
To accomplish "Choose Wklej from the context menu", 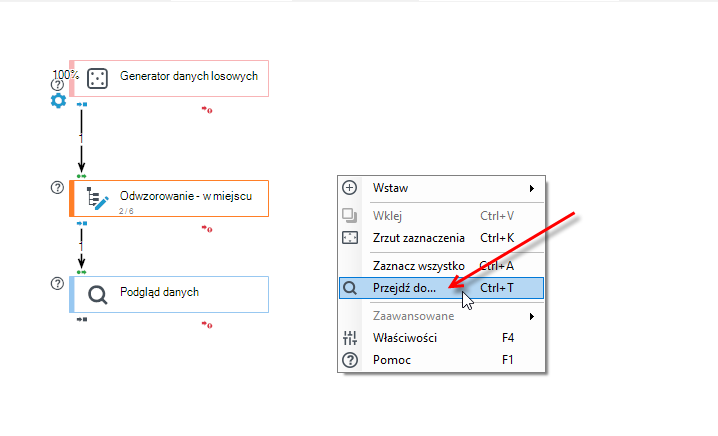I will [x=441, y=216].
